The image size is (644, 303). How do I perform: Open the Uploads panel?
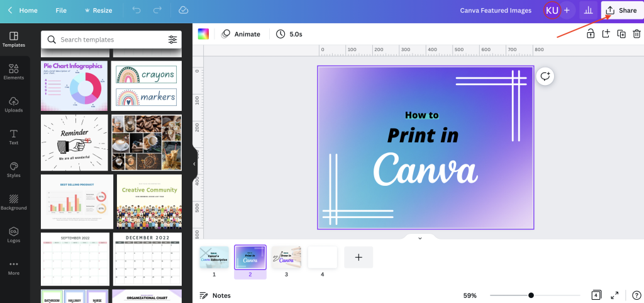[x=13, y=105]
